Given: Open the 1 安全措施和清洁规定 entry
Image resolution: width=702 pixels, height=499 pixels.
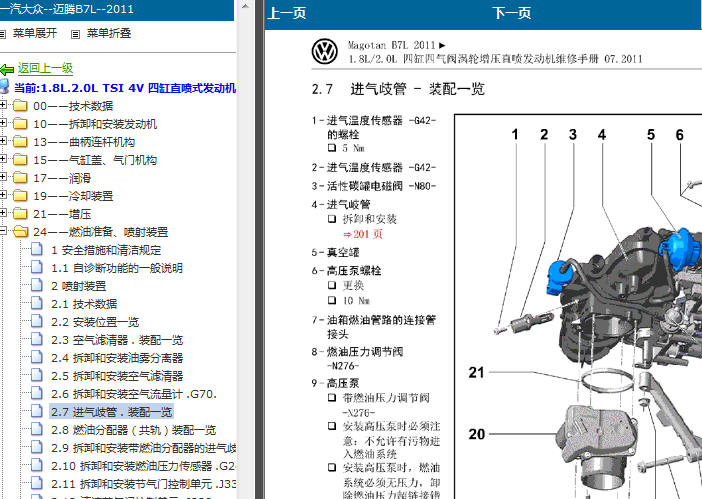Looking at the screenshot, I should click(x=106, y=250).
